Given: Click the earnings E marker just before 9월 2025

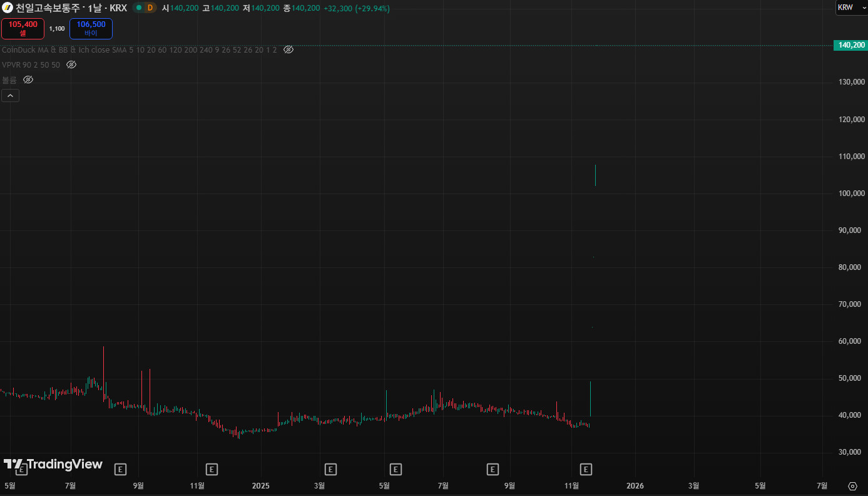Looking at the screenshot, I should point(493,468).
